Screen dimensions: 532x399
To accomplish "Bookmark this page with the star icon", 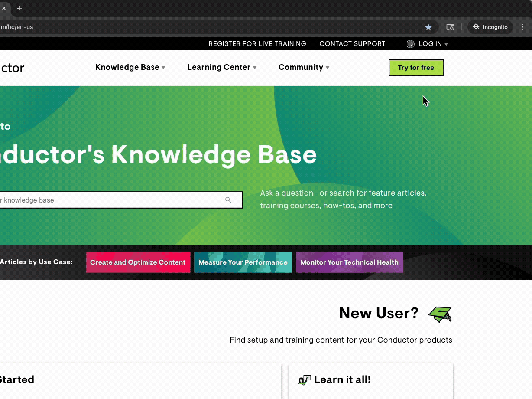I will 428,27.
